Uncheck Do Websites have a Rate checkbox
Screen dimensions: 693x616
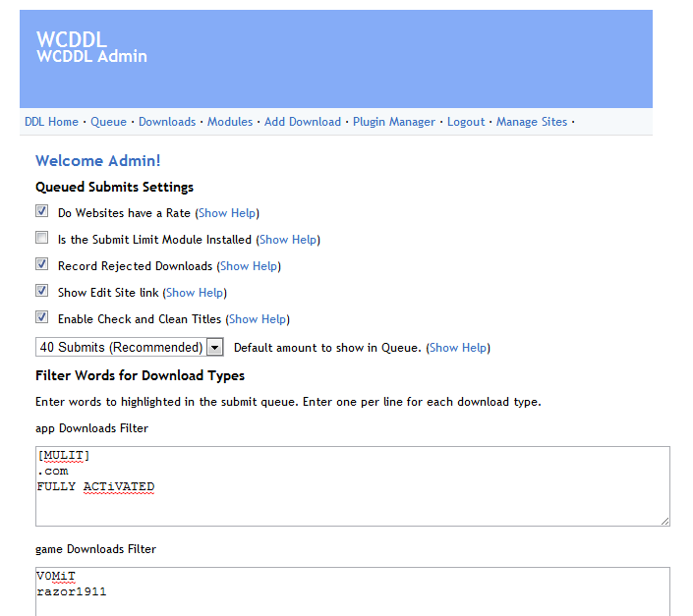(42, 211)
